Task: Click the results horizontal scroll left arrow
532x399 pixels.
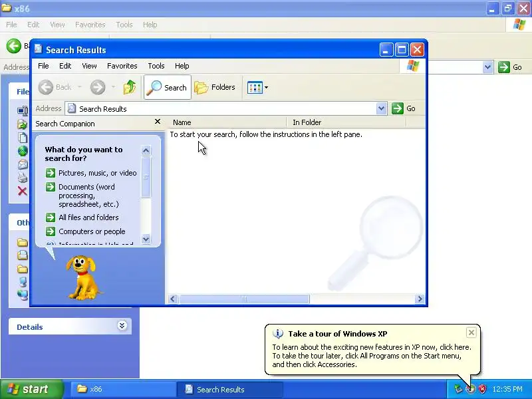Action: (x=173, y=299)
